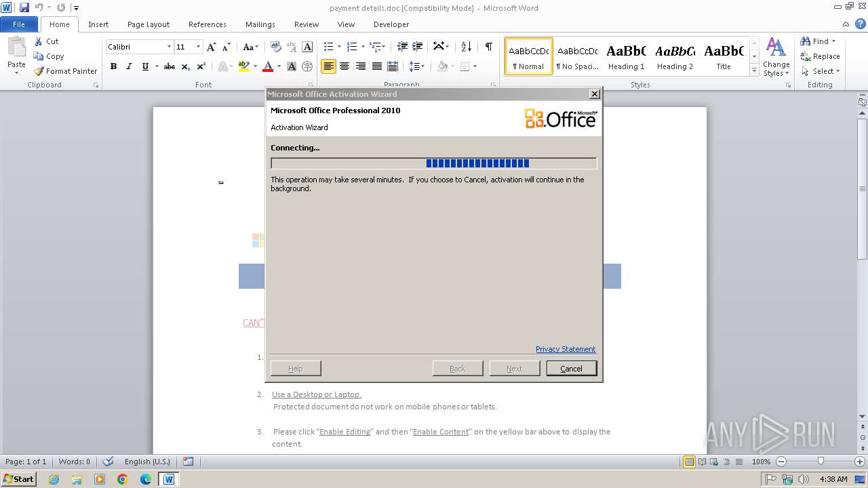The height and width of the screenshot is (488, 868).
Task: Click the Start button
Action: coord(19,479)
